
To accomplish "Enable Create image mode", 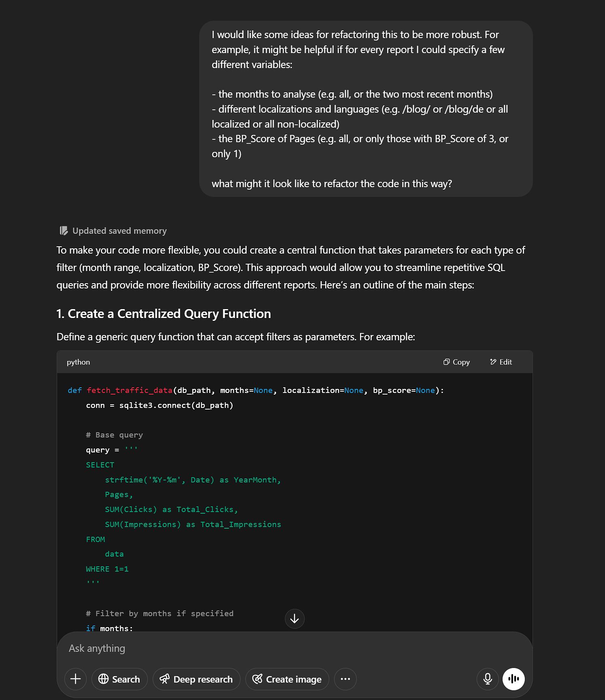I will 287,679.
